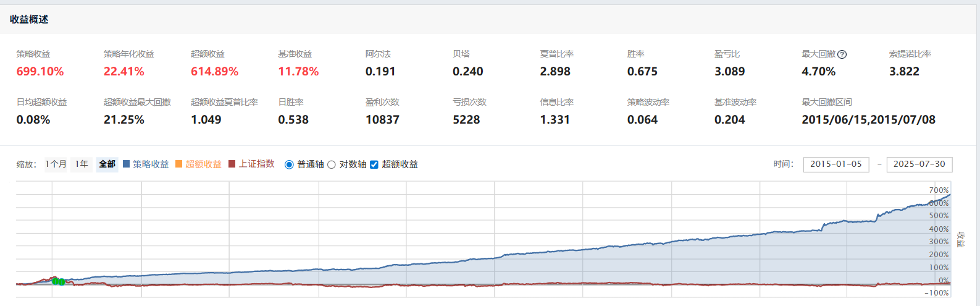Toggle the 上证指数 legend label
980x306 pixels.
257,164
